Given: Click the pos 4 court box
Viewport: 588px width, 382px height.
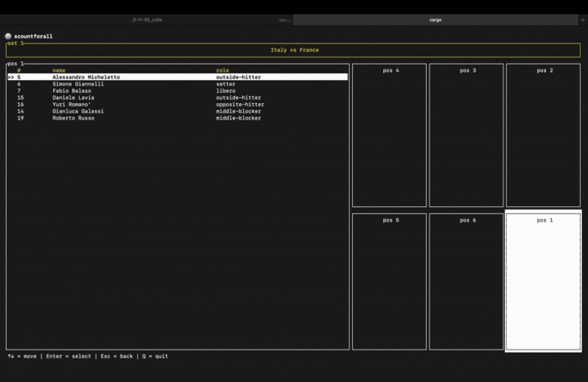Looking at the screenshot, I should point(389,135).
